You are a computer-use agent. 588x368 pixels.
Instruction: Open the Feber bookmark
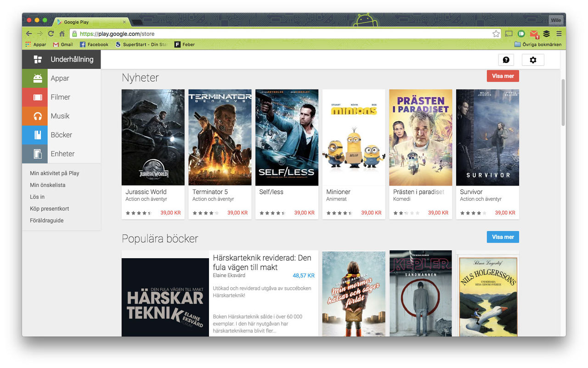point(185,45)
